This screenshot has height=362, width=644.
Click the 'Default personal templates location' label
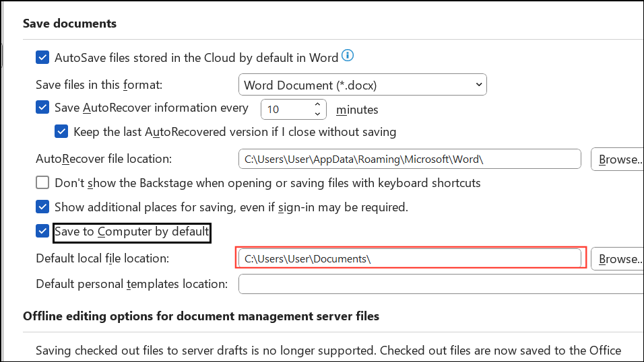132,283
